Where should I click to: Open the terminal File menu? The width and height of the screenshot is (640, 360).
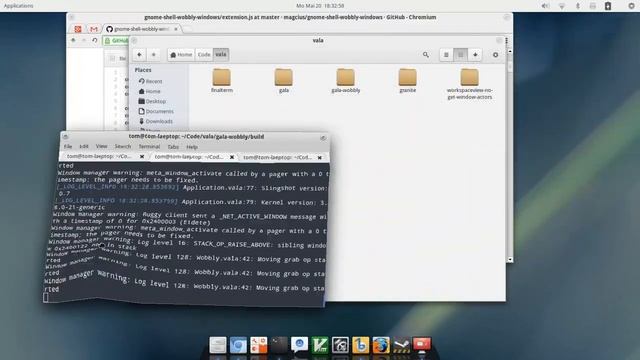pyautogui.click(x=68, y=147)
